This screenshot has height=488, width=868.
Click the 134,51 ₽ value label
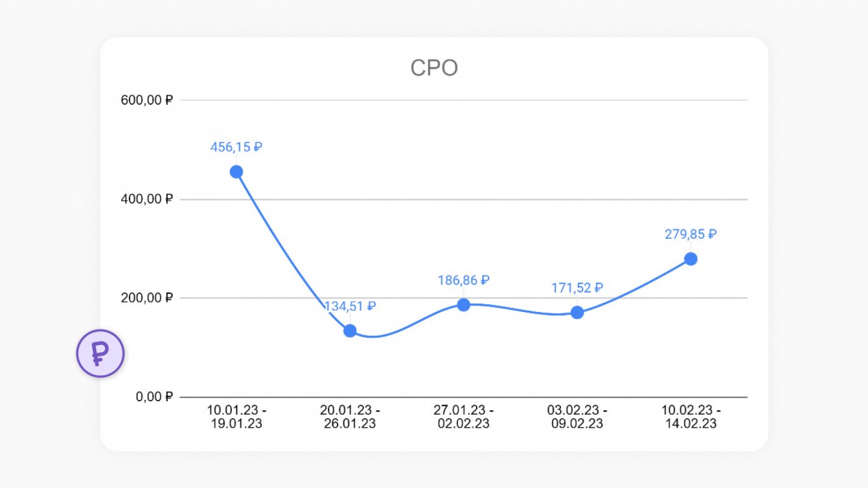pyautogui.click(x=350, y=306)
